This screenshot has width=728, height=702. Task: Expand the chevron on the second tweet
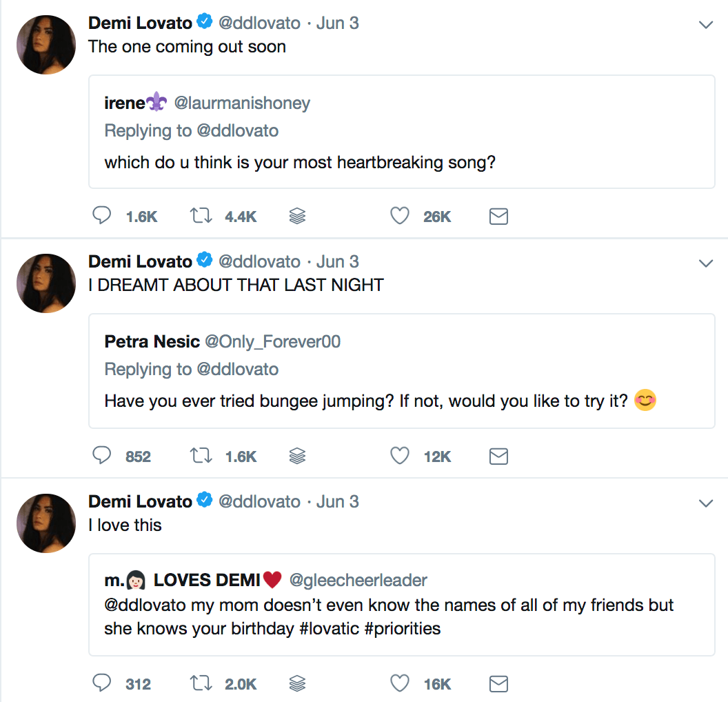click(x=706, y=263)
